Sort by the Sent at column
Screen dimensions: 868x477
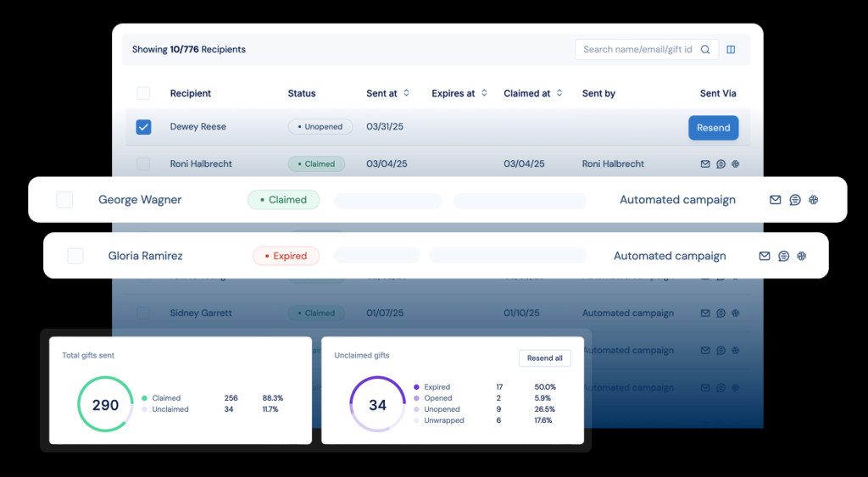tap(406, 93)
